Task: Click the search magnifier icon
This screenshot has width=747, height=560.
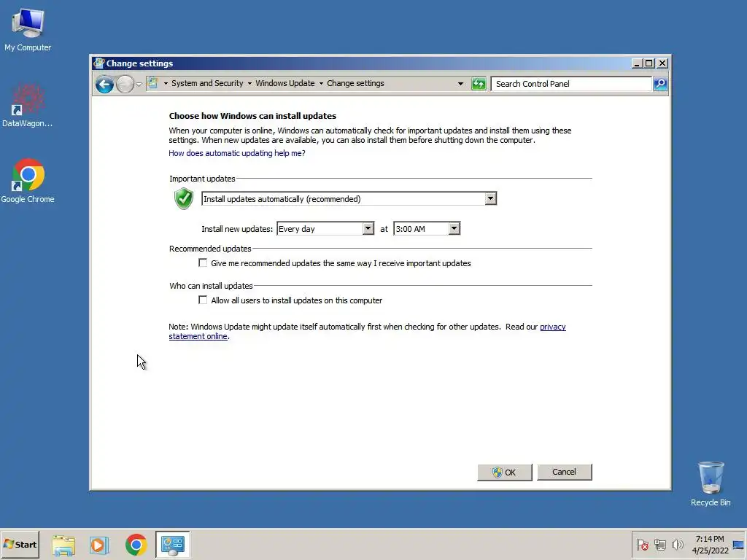Action: (660, 84)
